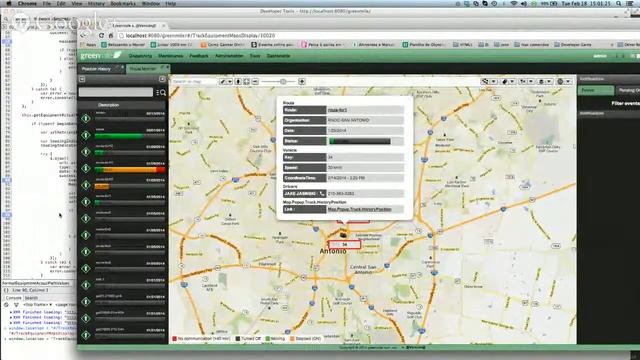This screenshot has height=360, width=640.
Task: Open the Map.Popup.Truck.HistoryPosition link
Action: (360, 209)
